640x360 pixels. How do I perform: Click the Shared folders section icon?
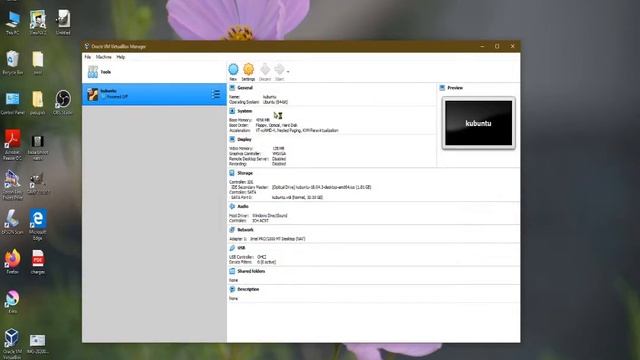232,271
